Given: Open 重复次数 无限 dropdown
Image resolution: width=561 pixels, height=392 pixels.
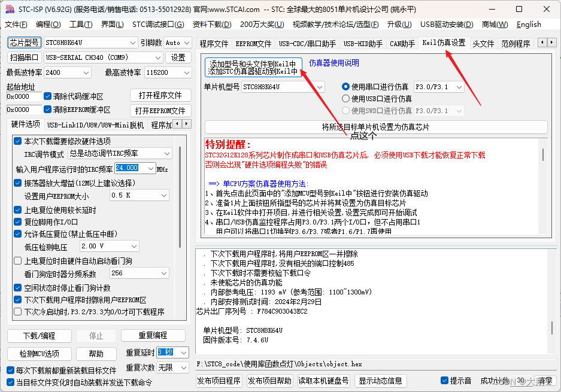Looking at the screenshot, I should pyautogui.click(x=172, y=367).
